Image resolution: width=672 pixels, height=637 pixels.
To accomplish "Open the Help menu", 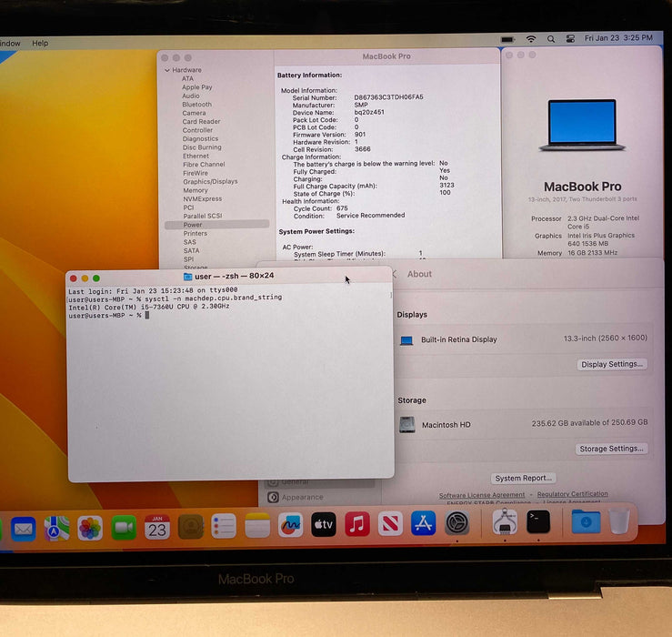I will [x=40, y=44].
